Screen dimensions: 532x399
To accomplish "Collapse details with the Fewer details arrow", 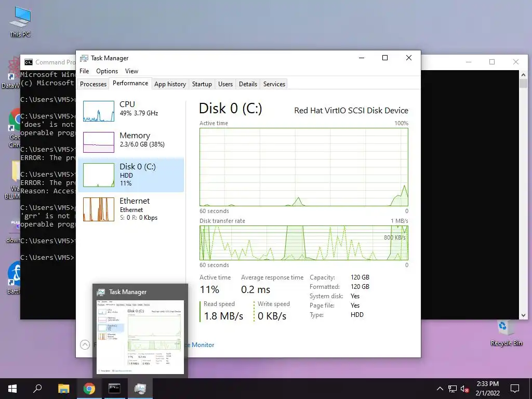I will (85, 345).
